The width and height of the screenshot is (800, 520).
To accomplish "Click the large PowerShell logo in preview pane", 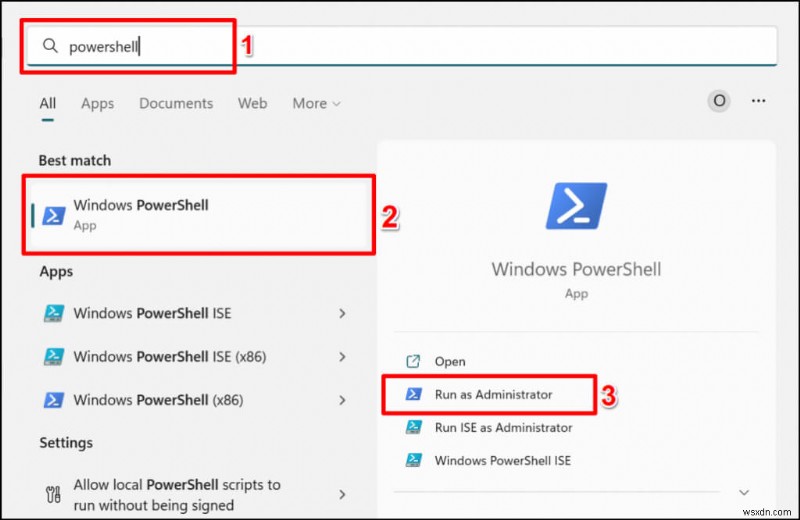I will 576,206.
